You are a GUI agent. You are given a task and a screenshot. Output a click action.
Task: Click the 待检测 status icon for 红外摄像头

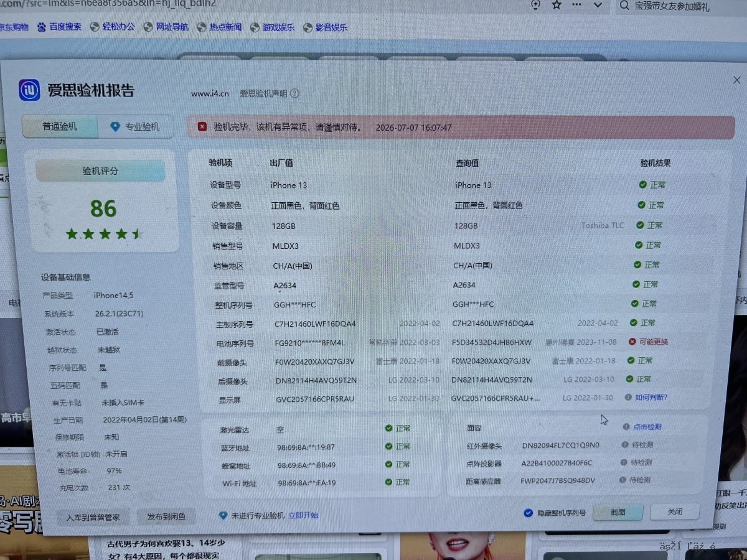[x=625, y=445]
